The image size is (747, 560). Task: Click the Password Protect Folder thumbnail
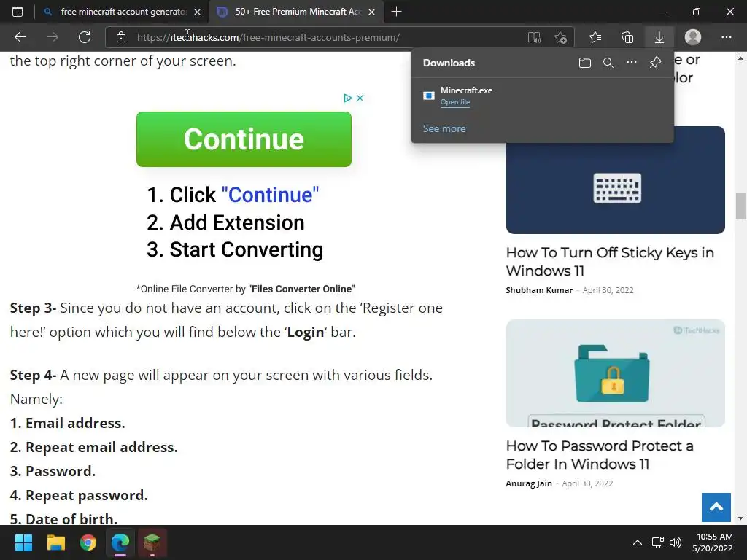[616, 373]
